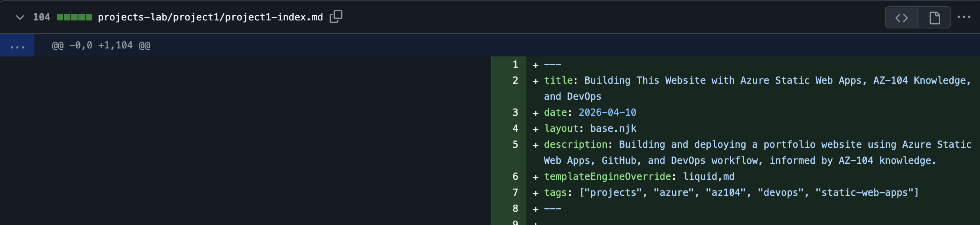Click the layout value base.njk
The image size is (980, 225).
pyautogui.click(x=613, y=129)
